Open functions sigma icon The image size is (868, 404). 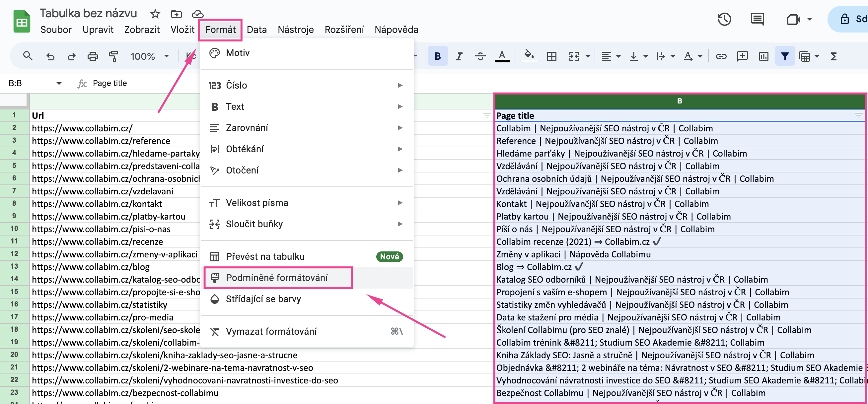[833, 56]
